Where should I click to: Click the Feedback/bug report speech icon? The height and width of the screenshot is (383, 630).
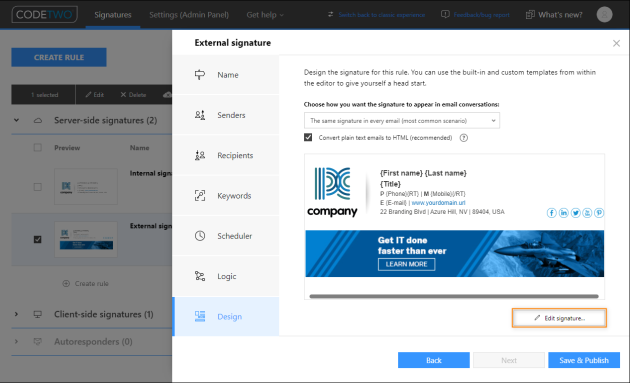coord(445,14)
